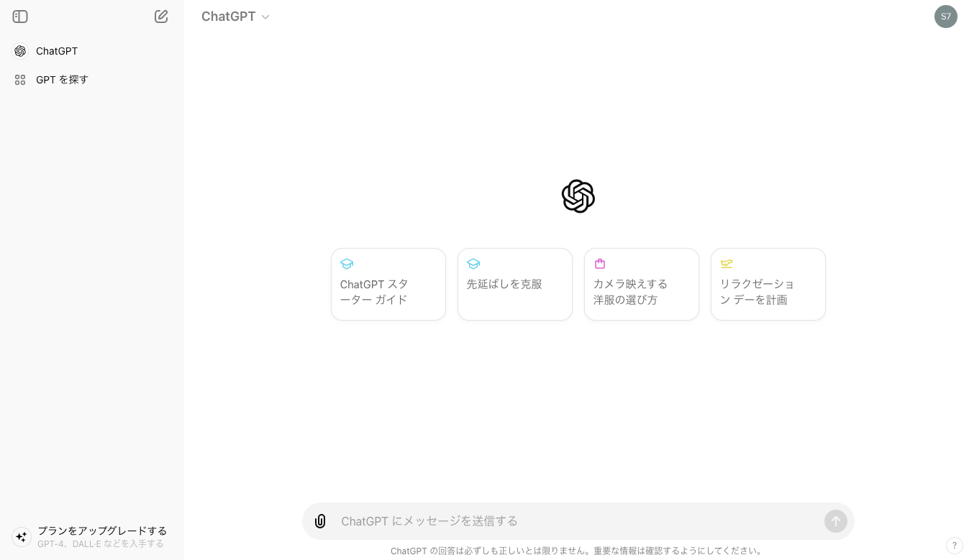Select the ChatGPT menu entry in sidebar
The image size is (969, 560).
tap(57, 50)
